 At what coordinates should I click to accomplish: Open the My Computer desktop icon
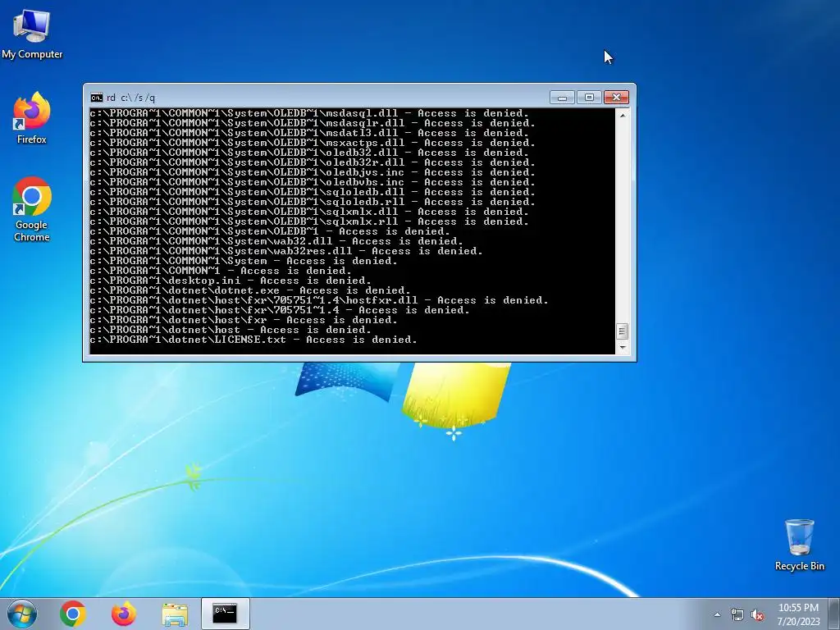coord(32,34)
